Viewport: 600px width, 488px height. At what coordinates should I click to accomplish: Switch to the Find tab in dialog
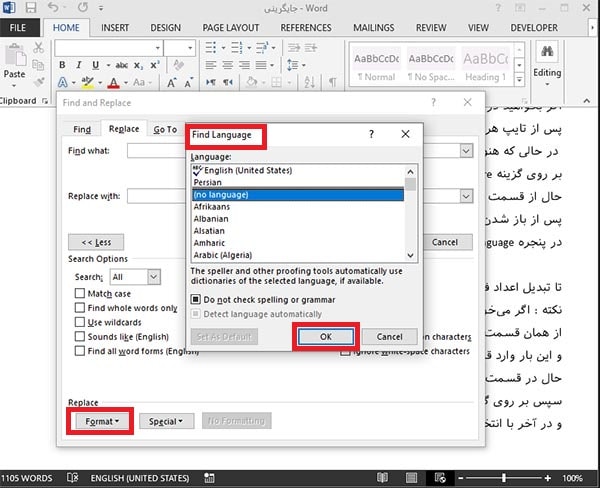pyautogui.click(x=82, y=129)
